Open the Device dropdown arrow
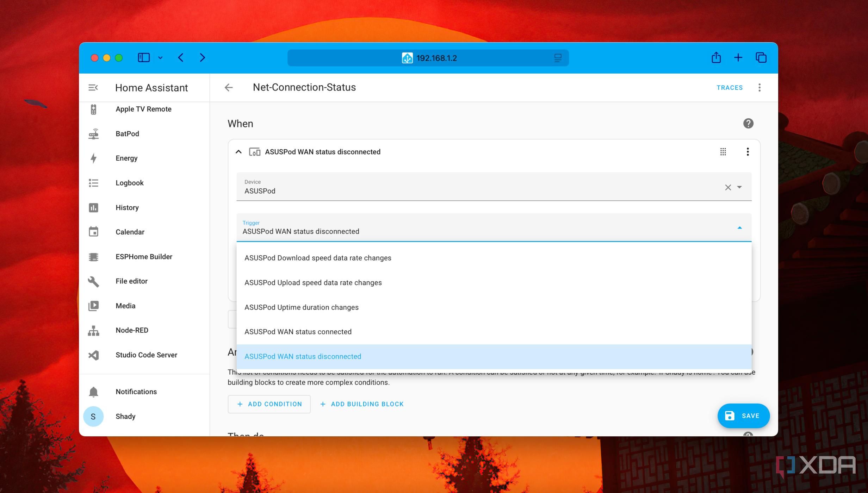 [x=739, y=187]
